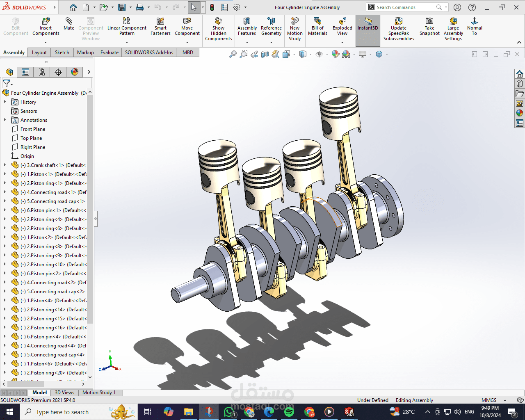
Task: Open Spotify from the taskbar
Action: (289, 412)
